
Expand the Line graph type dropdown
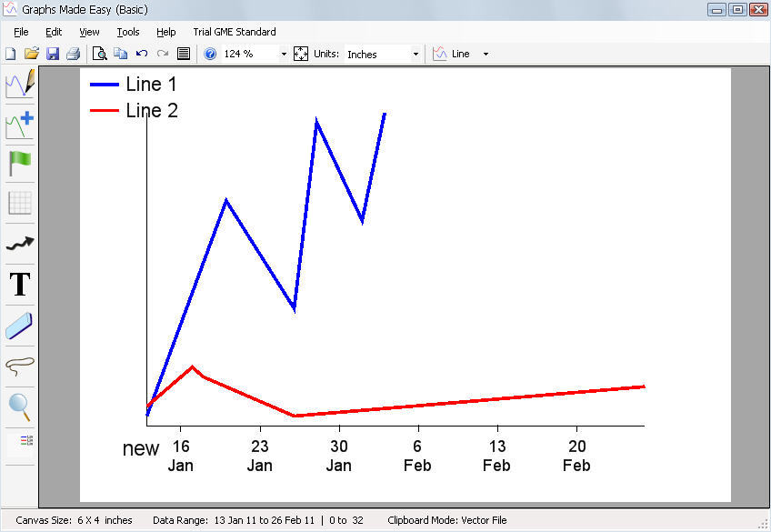coord(486,54)
